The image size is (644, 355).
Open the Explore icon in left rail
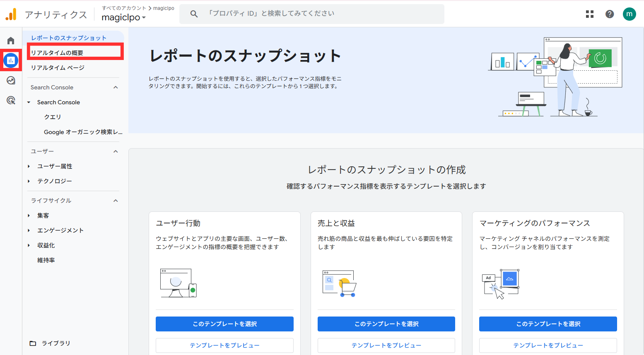[11, 80]
